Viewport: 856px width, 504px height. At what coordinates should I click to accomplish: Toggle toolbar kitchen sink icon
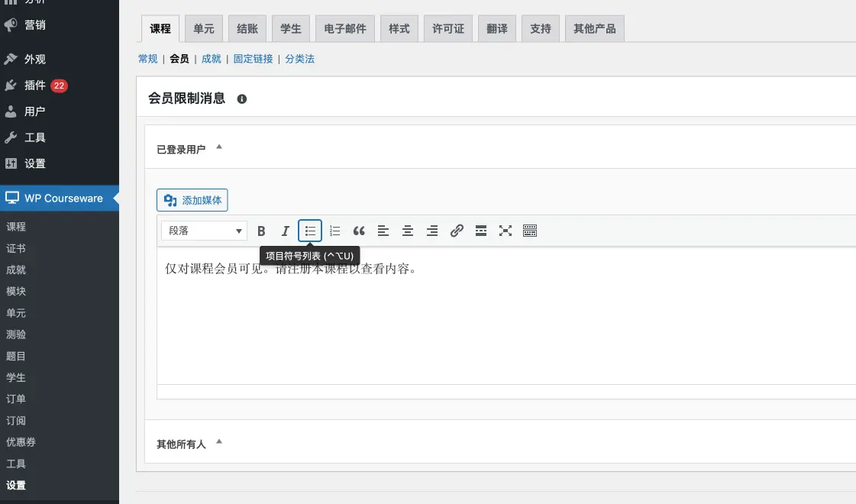(x=529, y=231)
